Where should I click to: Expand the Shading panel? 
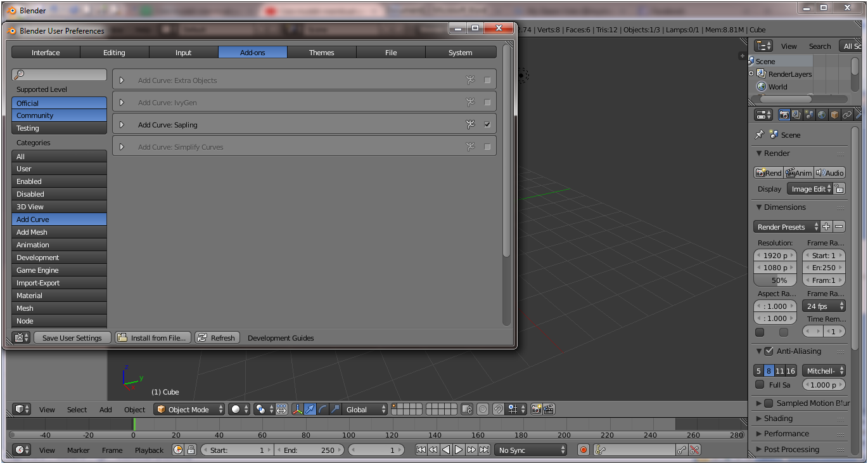tap(778, 418)
